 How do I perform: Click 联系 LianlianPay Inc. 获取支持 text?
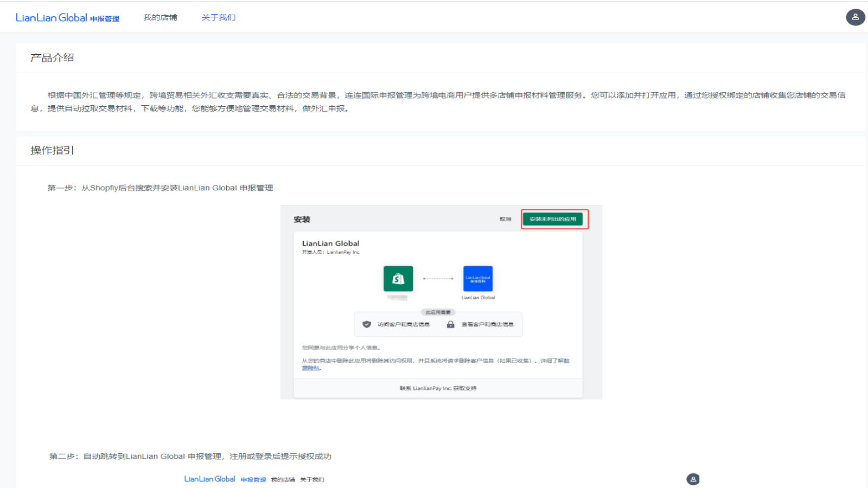438,388
